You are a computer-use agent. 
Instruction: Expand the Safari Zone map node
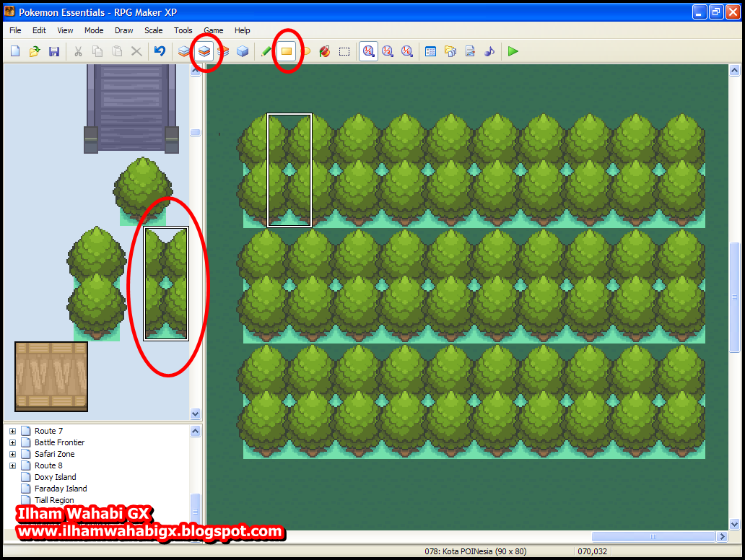[13, 454]
